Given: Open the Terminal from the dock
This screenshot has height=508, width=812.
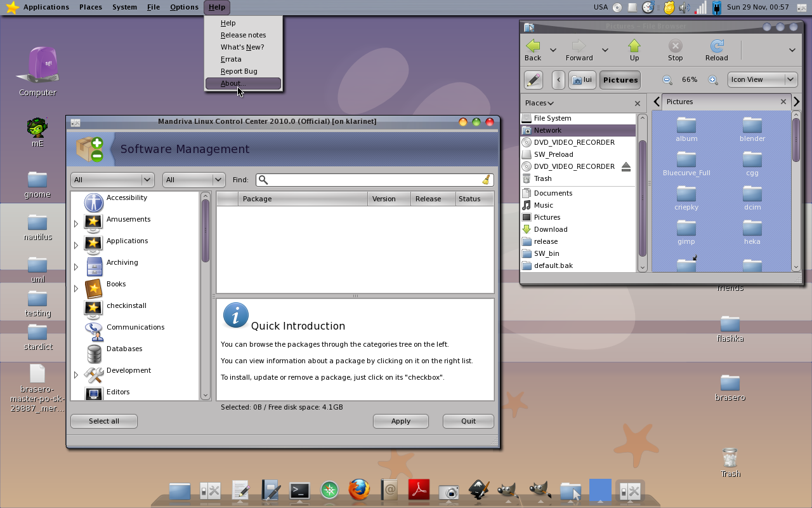Looking at the screenshot, I should click(x=299, y=490).
